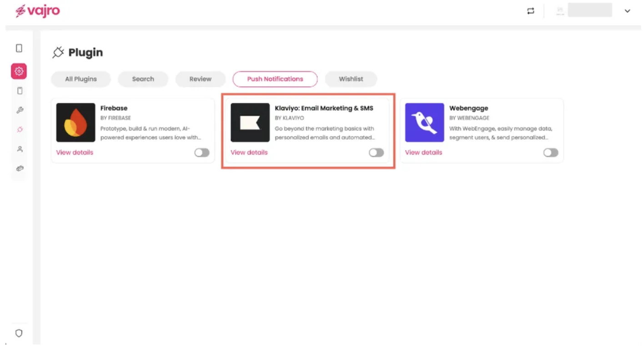644x362 pixels.
Task: Click the Klaviyo flag logo
Action: coord(250,122)
